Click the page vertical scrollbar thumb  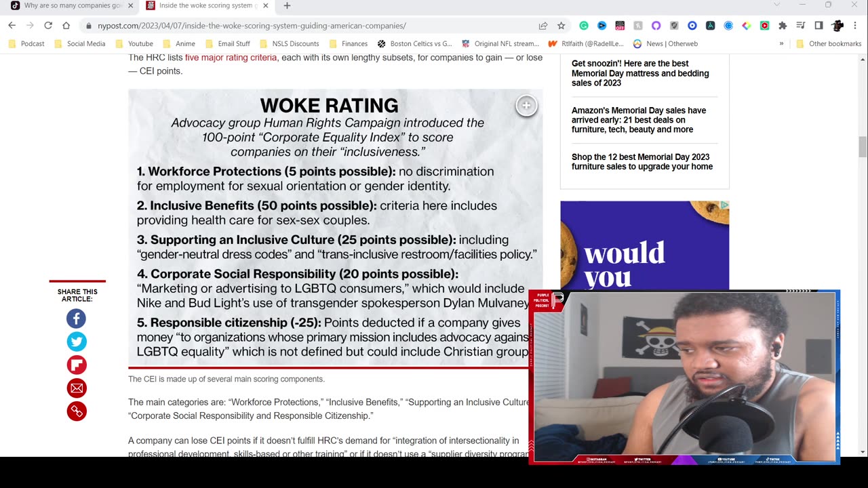[863, 146]
